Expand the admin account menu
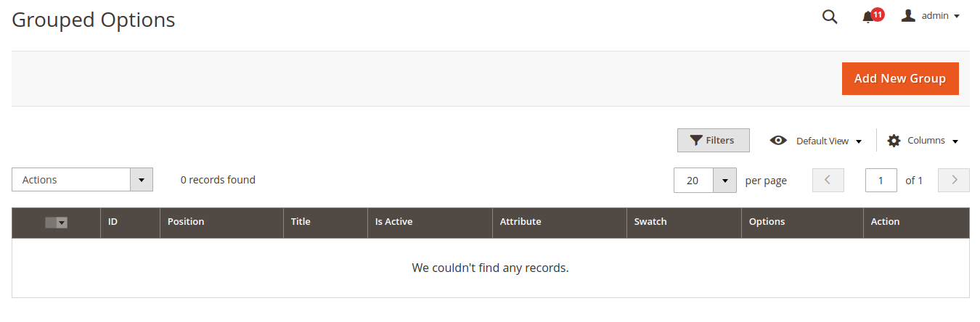The width and height of the screenshot is (980, 322). click(x=940, y=16)
